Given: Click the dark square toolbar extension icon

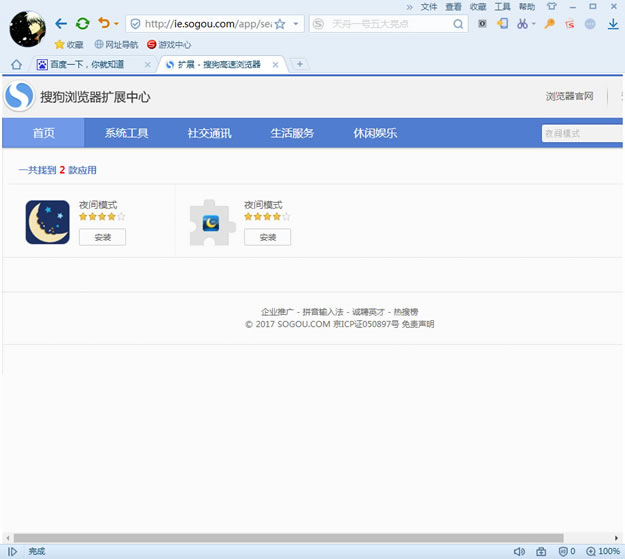Looking at the screenshot, I should point(482,24).
